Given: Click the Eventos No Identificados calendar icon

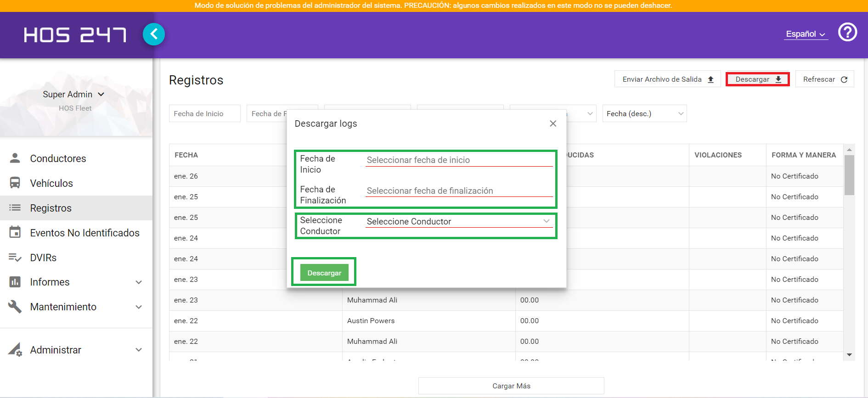Looking at the screenshot, I should coord(15,232).
